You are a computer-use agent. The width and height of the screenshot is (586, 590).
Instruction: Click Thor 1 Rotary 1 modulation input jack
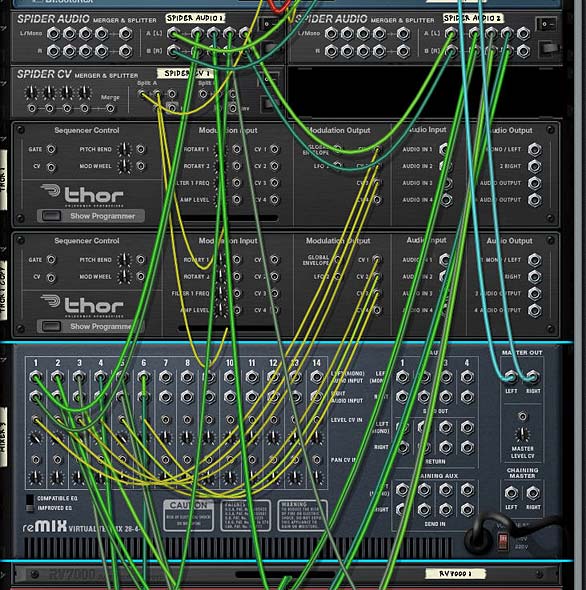[x=236, y=149]
